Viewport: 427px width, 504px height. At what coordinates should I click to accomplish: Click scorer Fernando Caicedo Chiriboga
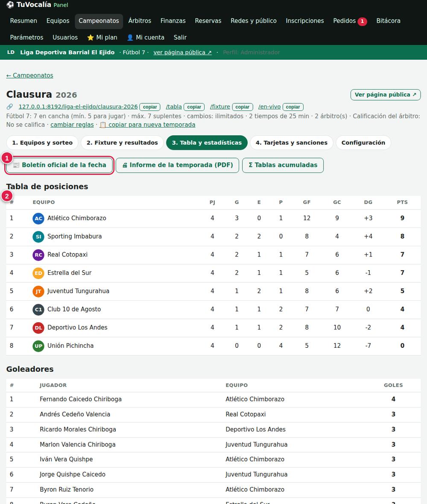tap(81, 399)
